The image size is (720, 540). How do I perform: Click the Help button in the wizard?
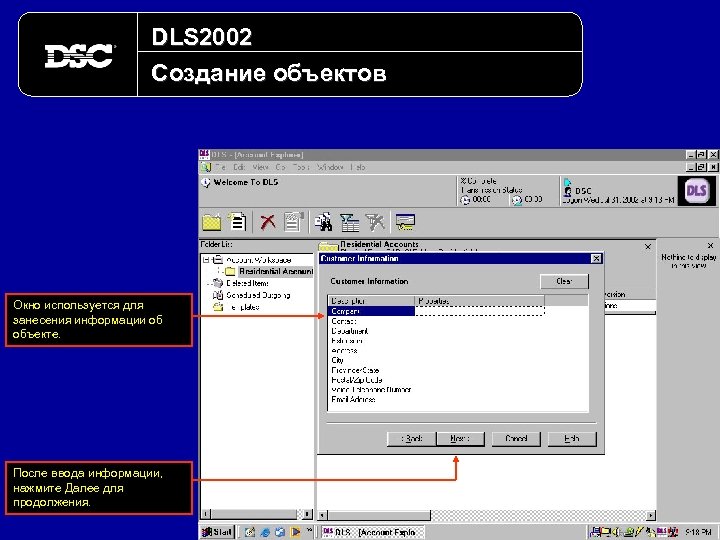(x=572, y=439)
